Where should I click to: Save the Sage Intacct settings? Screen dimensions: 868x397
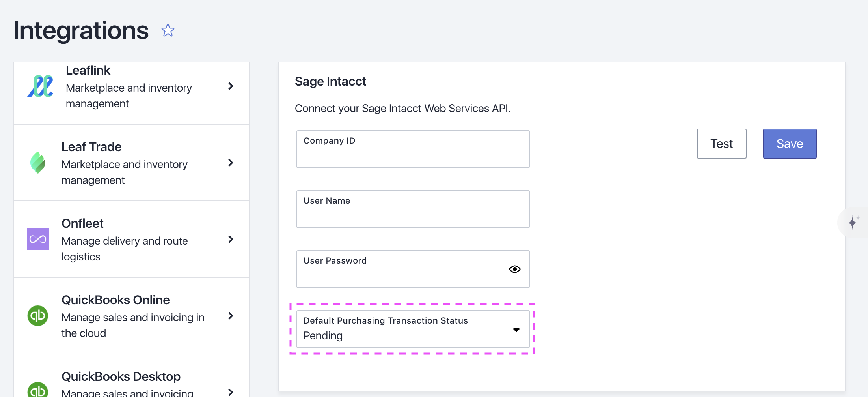click(x=790, y=144)
